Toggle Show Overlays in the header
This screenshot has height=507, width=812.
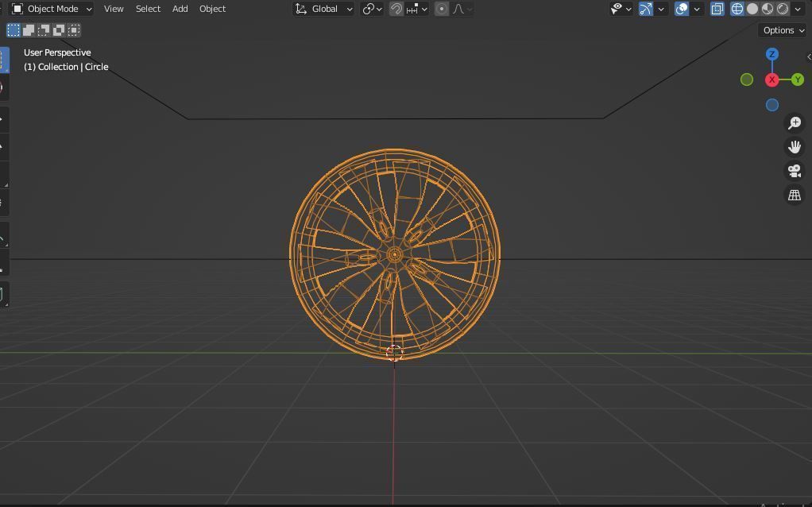[681, 9]
